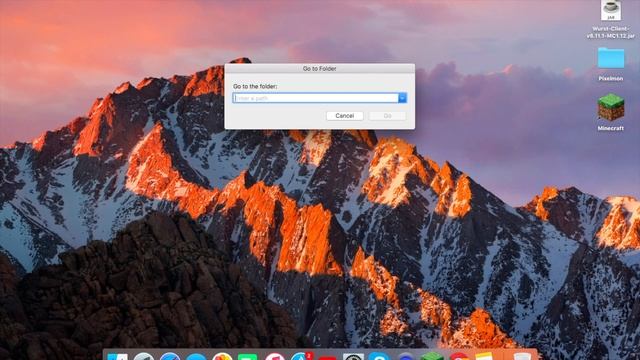This screenshot has height=360, width=640.
Task: Click the Go to Folder title bar
Action: tap(320, 69)
